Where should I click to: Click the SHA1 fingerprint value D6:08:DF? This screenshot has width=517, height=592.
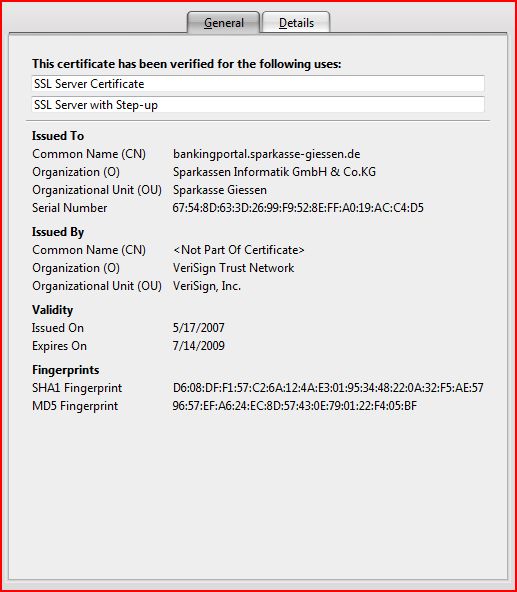(x=328, y=388)
